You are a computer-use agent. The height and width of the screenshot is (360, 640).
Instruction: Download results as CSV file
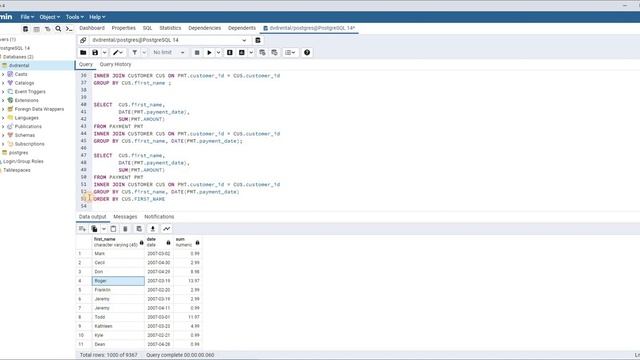[x=153, y=229]
